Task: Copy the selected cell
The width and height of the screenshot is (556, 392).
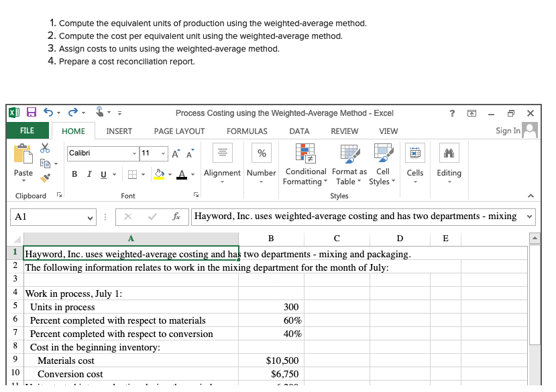Action: pyautogui.click(x=45, y=164)
